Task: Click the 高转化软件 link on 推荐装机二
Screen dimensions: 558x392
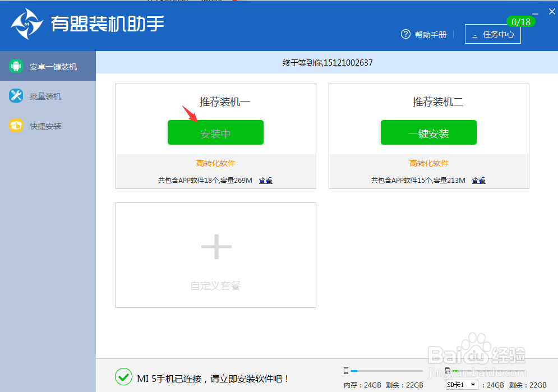Action: click(x=428, y=163)
